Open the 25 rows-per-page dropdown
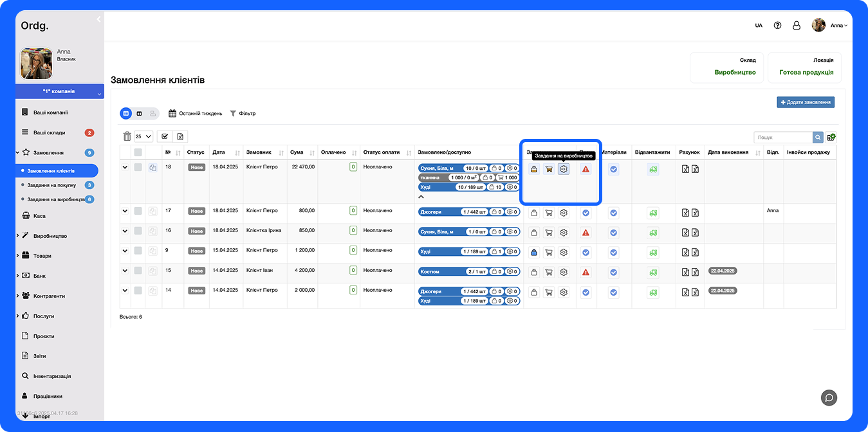 [x=143, y=136]
